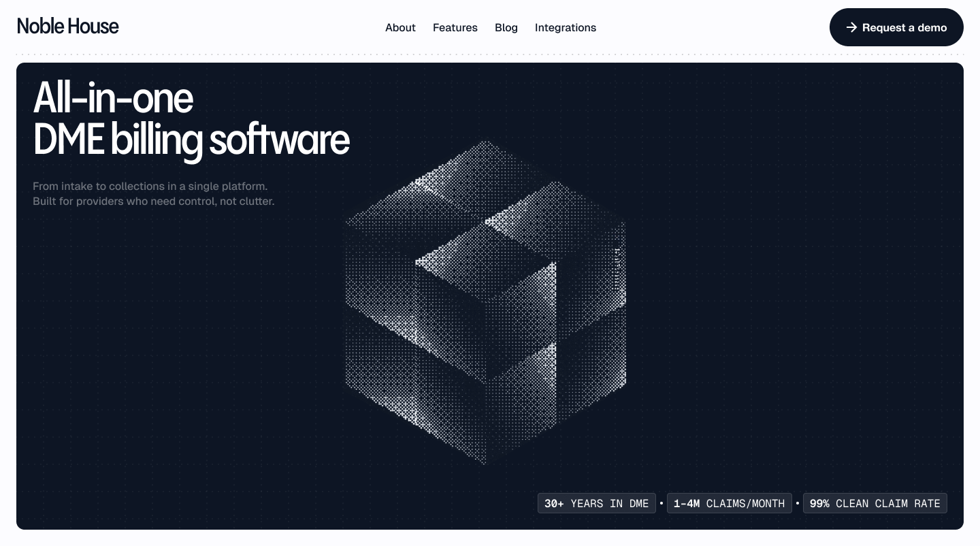Click the dotted cube illustration
Viewport: 980px width, 546px height.
485,302
